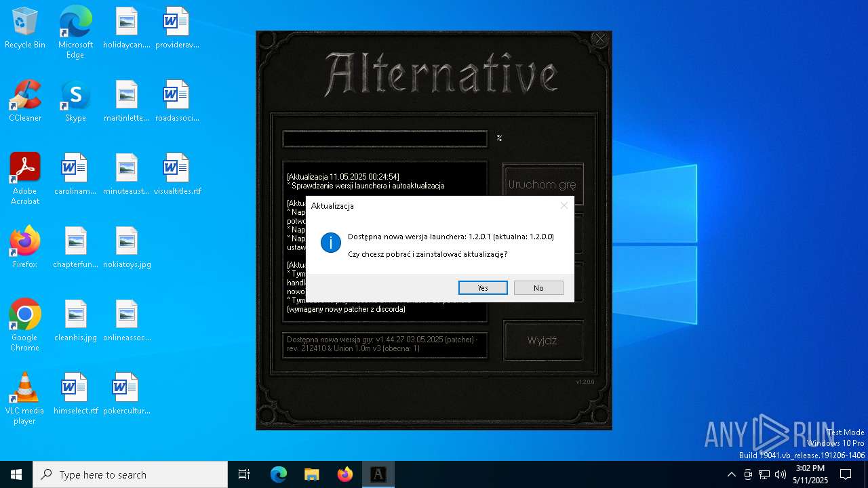Select visualtitles.rtf desktop file
Screen dimensions: 868x488
[x=177, y=175]
